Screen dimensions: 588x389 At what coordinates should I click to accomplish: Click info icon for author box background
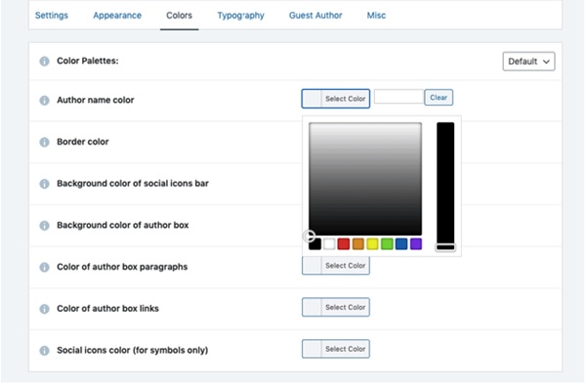[x=44, y=225]
